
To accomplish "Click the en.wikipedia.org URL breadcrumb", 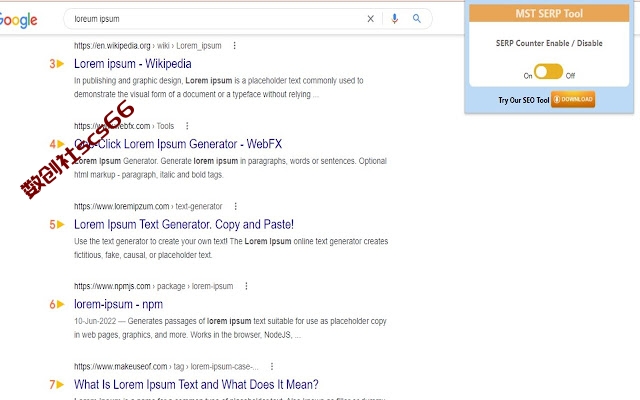I will coord(148,46).
